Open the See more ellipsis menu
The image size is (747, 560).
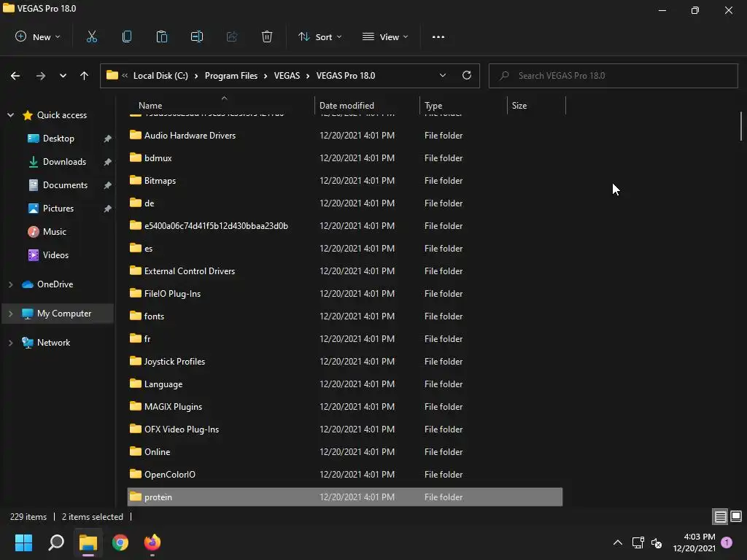pos(438,36)
